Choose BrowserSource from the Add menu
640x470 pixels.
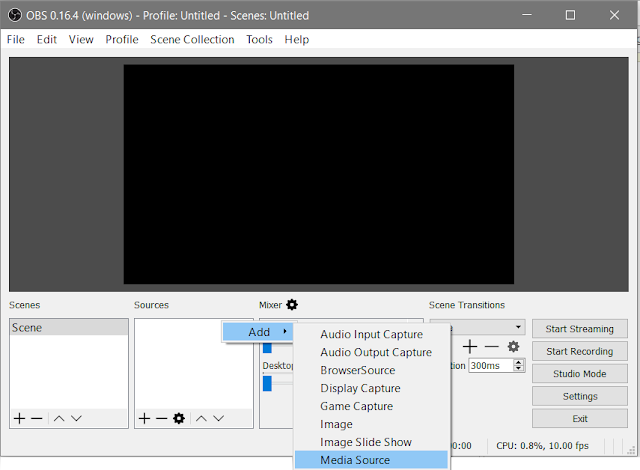(371, 370)
